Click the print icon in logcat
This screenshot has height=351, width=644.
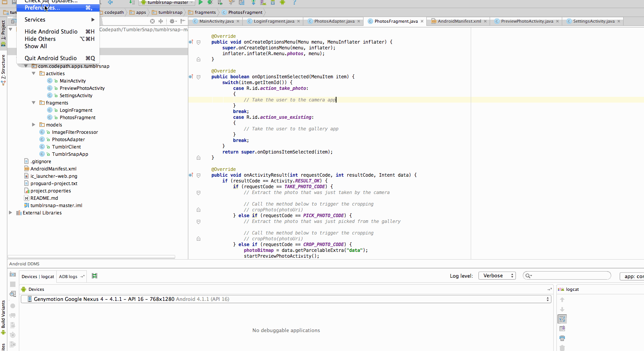pos(562,338)
